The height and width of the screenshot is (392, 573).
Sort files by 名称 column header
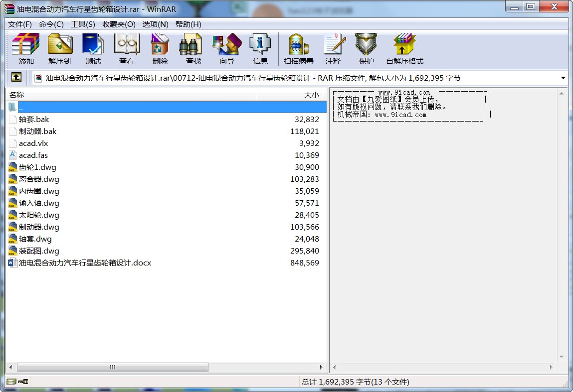(132, 95)
